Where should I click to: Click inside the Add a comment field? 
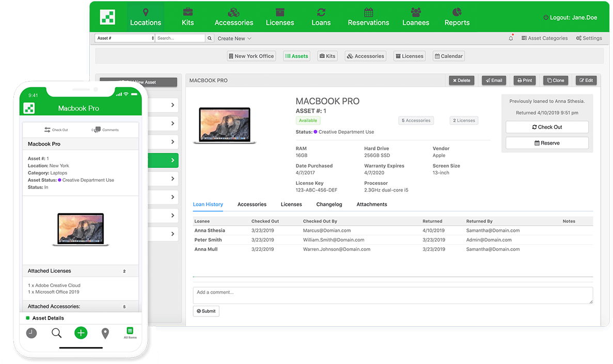[392, 295]
